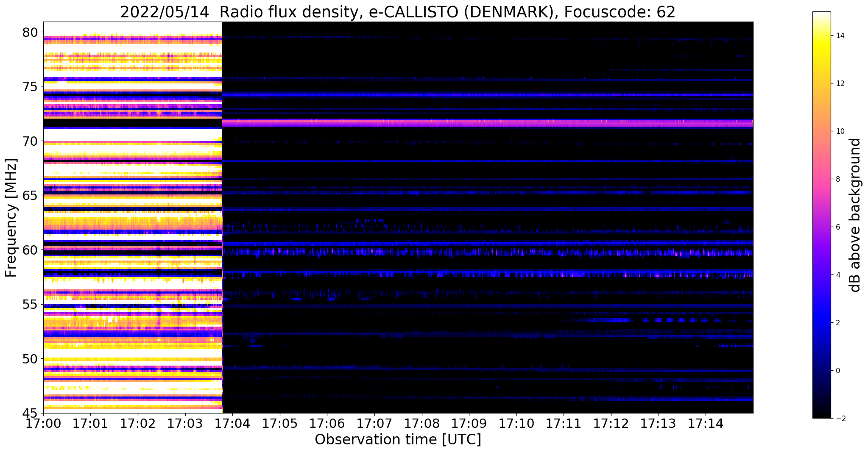The image size is (868, 452).
Task: Click the colorbar tick value 10
Action: pyautogui.click(x=840, y=131)
